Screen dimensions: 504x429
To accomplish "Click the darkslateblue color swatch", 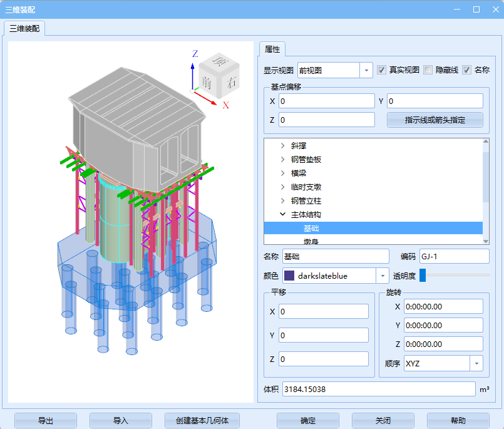I will click(x=289, y=276).
